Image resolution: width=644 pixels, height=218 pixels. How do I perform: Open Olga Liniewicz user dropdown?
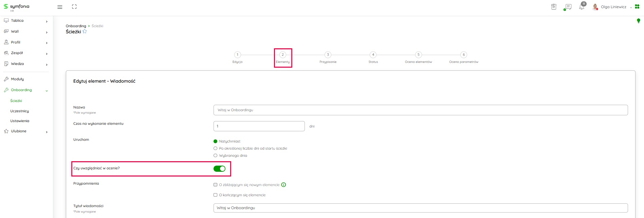[614, 7]
